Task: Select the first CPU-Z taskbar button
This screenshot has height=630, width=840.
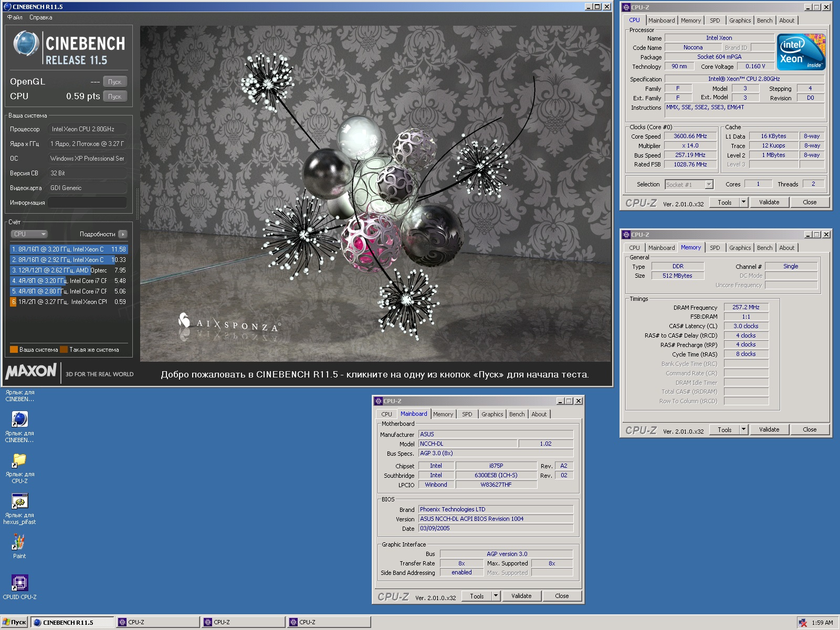Action: (158, 622)
